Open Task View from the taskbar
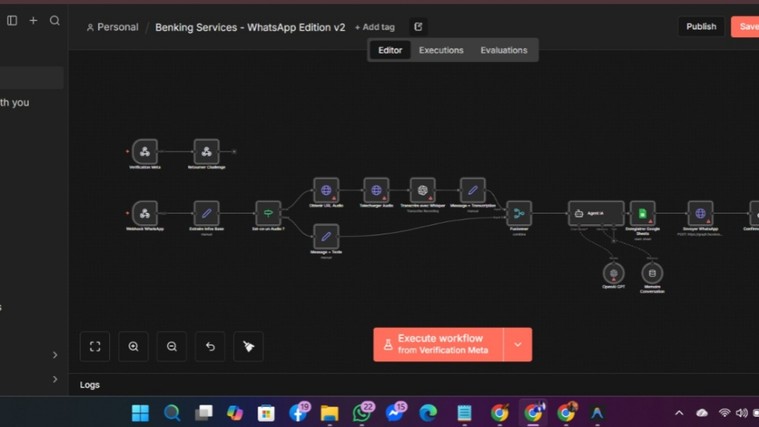This screenshot has height=427, width=759. (203, 413)
